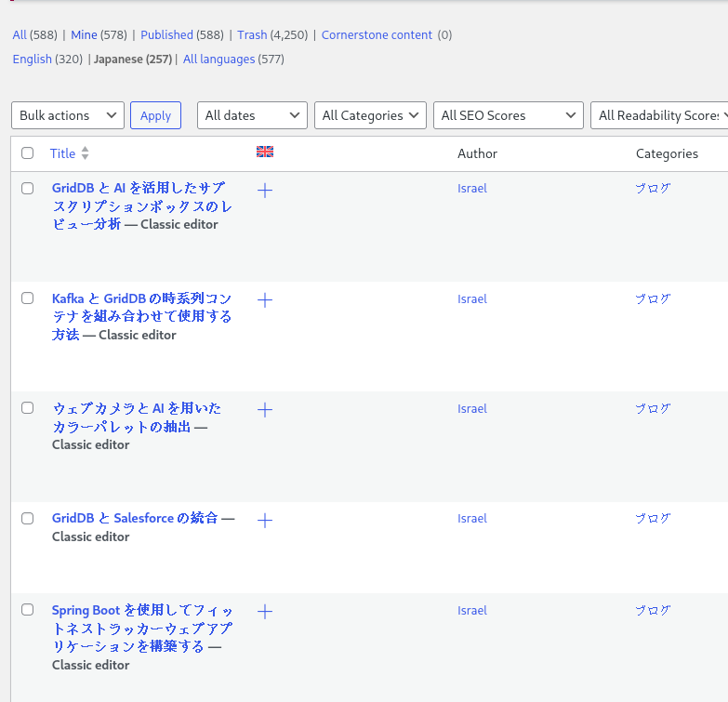Check the box for Kafka と GridDB post
728x702 pixels.
28,298
